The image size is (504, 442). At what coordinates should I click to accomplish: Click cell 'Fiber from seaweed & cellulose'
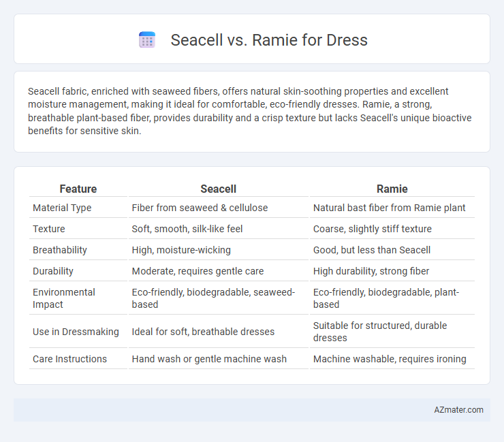coord(200,208)
